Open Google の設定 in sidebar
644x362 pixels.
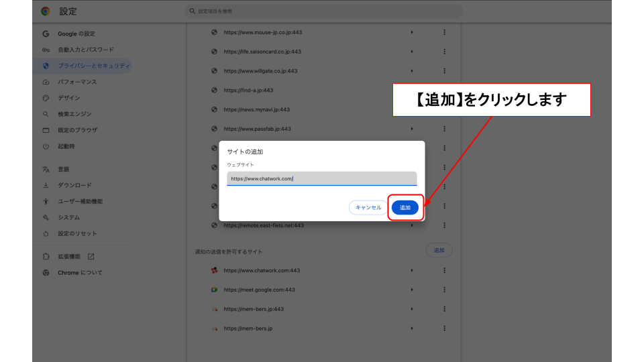point(76,34)
